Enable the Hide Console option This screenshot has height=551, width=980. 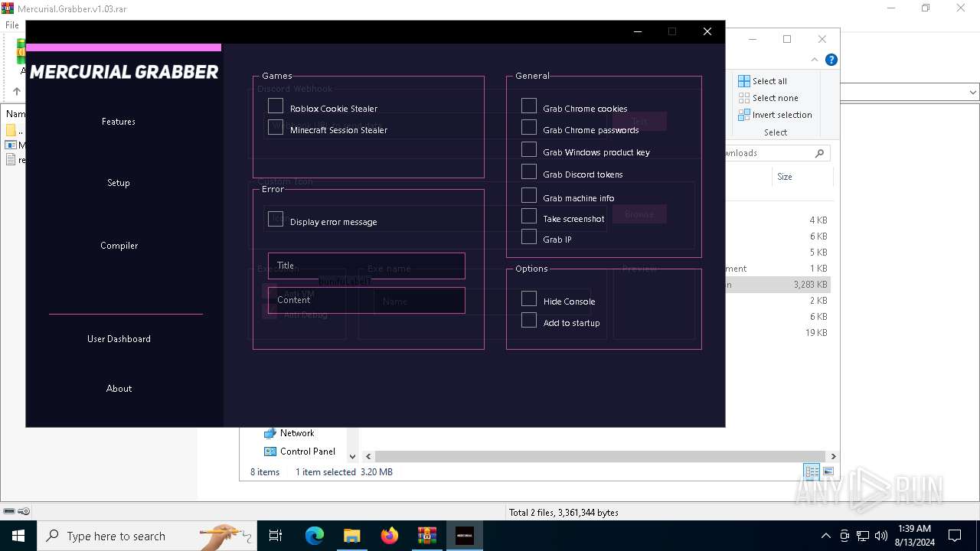(x=529, y=298)
